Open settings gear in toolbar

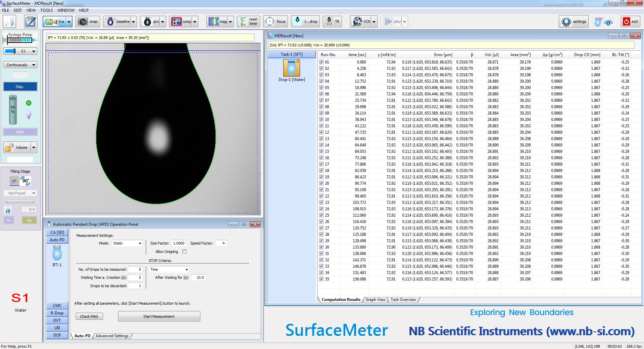tap(566, 21)
